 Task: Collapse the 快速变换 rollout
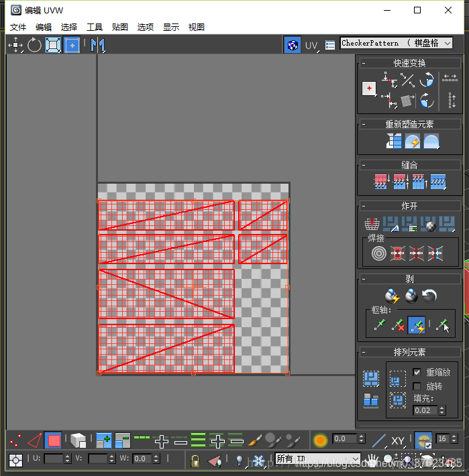pyautogui.click(x=410, y=63)
